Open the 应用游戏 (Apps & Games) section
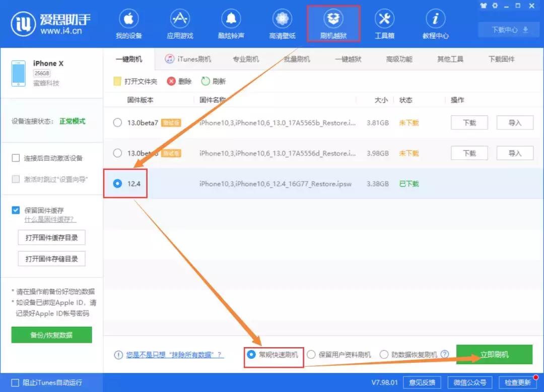Viewport: 544px width, 392px height. 180,23
